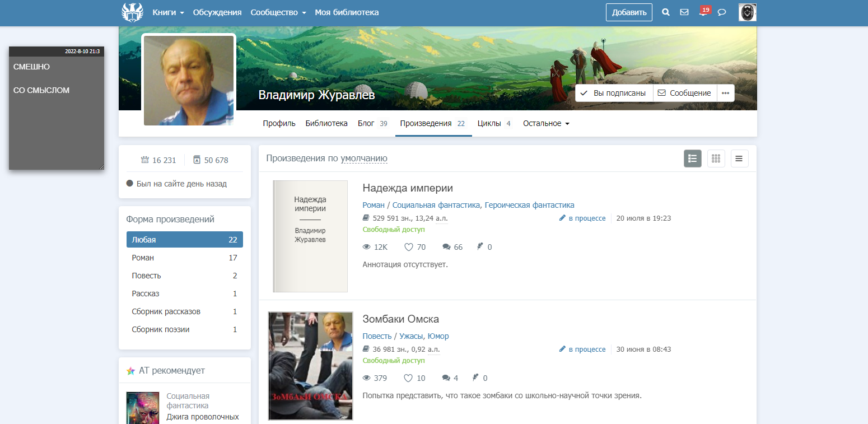Open the mail envelope icon in header
Screen dimensions: 868x424
point(684,12)
